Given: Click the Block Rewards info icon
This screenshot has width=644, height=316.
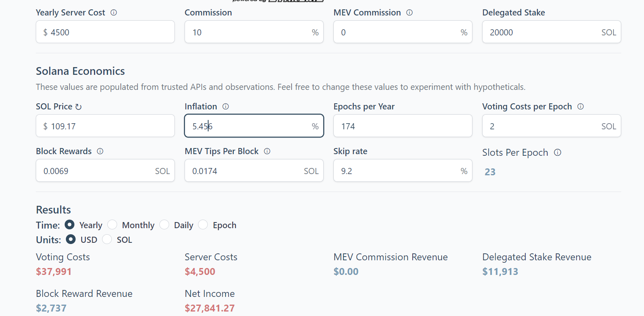Looking at the screenshot, I should coord(100,151).
